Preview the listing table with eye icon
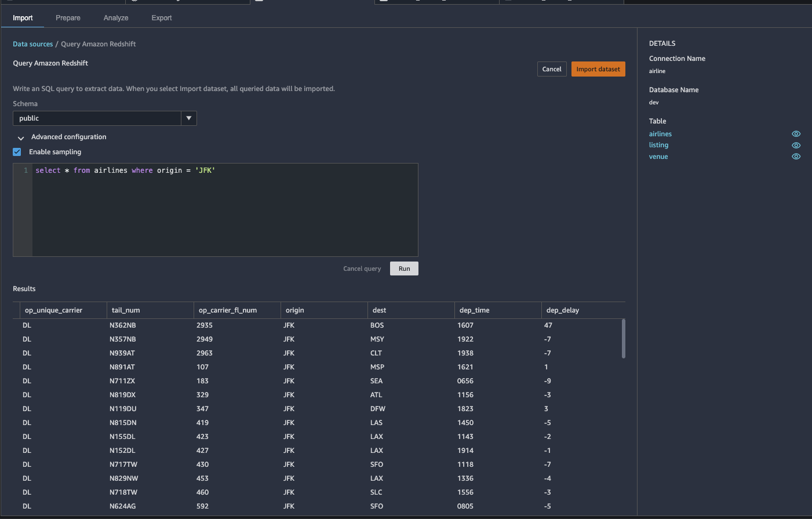The height and width of the screenshot is (519, 812). (x=796, y=146)
